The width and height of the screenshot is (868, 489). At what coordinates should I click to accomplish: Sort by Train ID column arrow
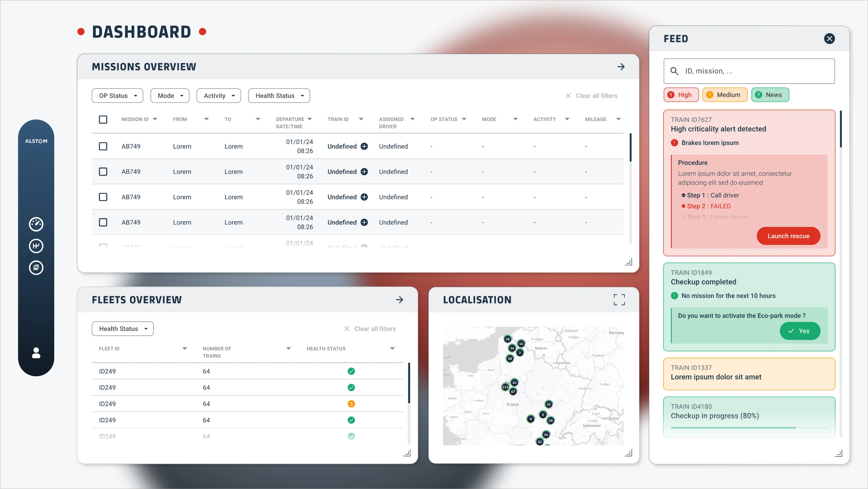click(x=361, y=119)
